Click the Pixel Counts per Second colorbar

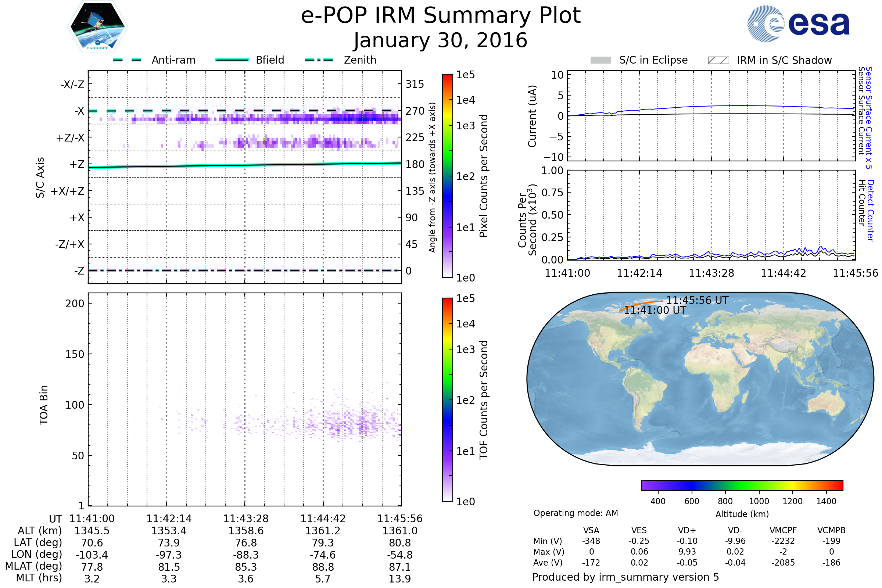click(x=447, y=176)
